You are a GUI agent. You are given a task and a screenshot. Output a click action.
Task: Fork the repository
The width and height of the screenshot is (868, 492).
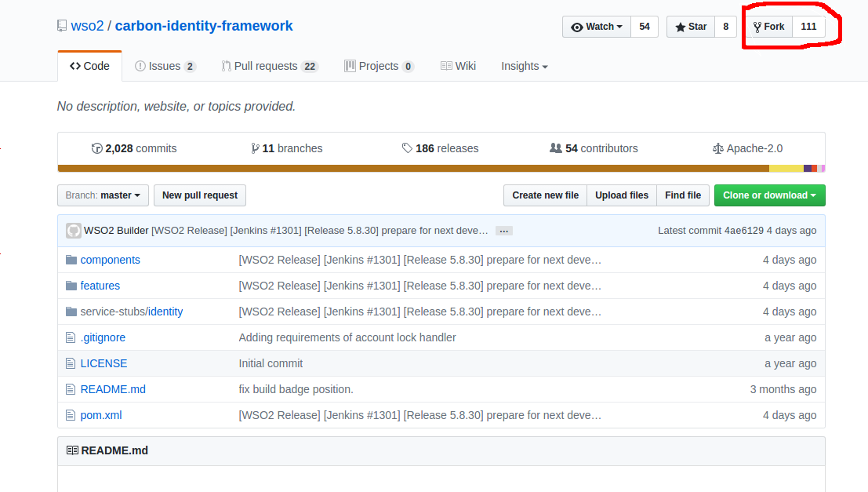pos(769,27)
